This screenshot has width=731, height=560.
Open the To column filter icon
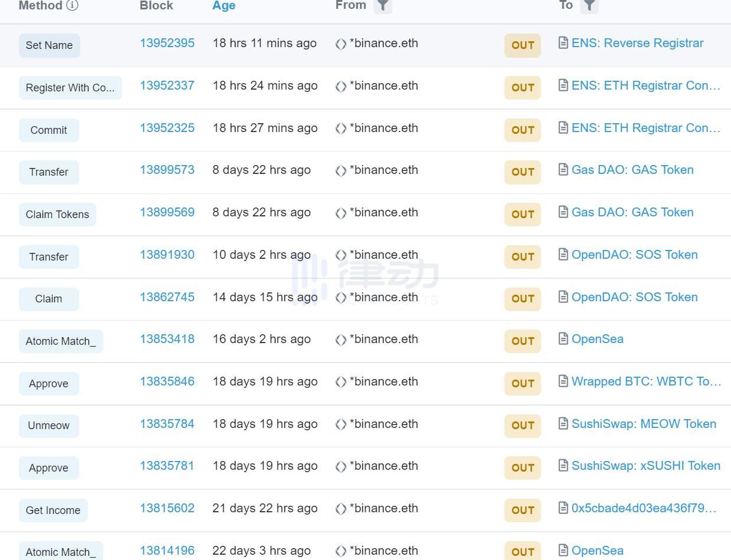point(589,6)
